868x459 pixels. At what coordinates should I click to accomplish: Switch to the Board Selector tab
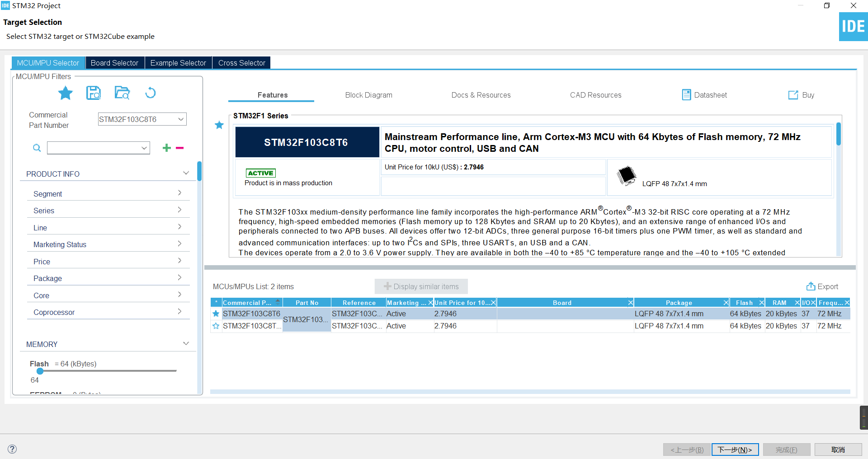point(114,63)
